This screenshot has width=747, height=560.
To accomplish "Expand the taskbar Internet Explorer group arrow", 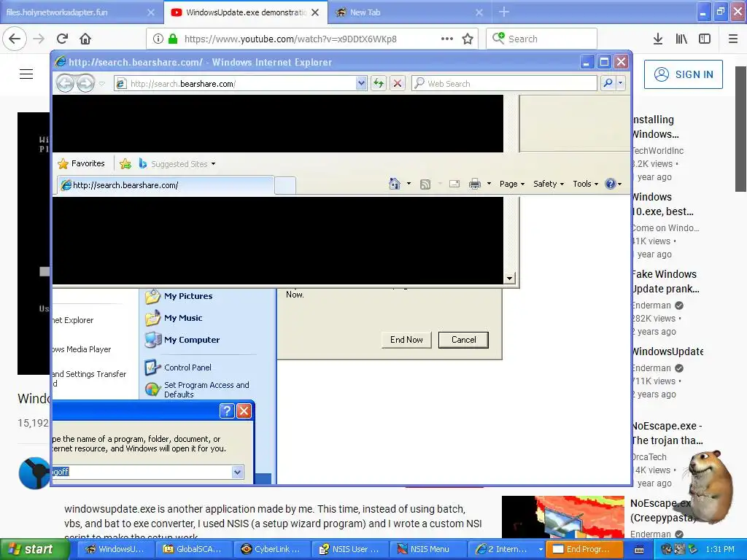I will (541, 549).
